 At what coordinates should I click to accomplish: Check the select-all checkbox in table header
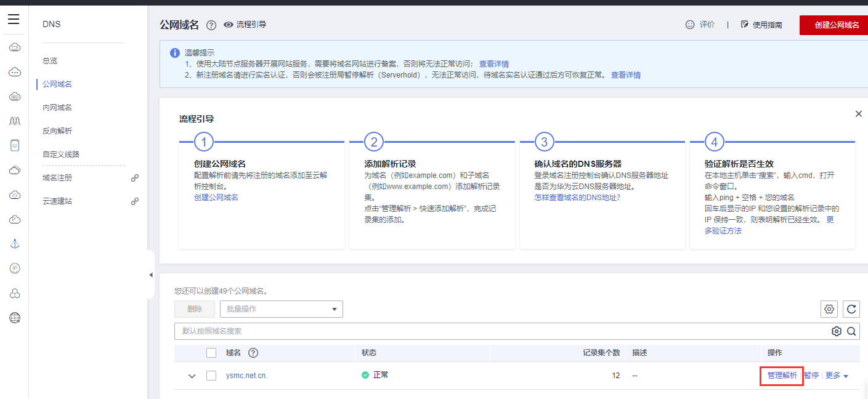pyautogui.click(x=211, y=353)
